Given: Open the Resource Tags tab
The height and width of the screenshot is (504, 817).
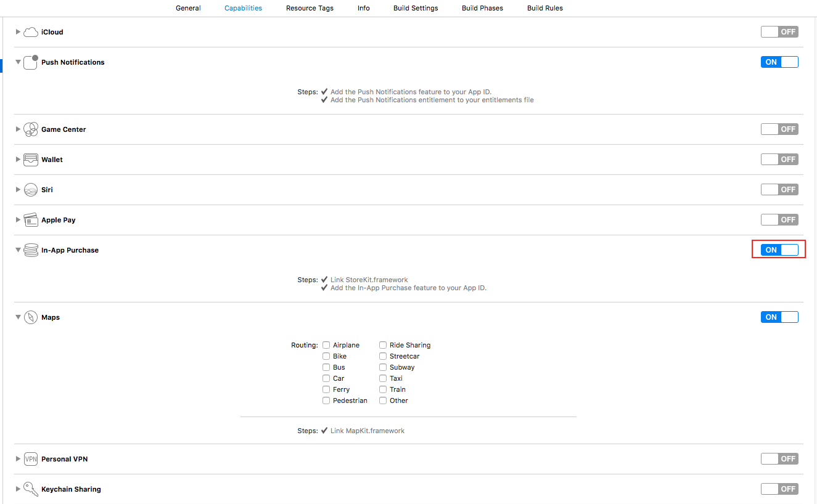Looking at the screenshot, I should [310, 8].
